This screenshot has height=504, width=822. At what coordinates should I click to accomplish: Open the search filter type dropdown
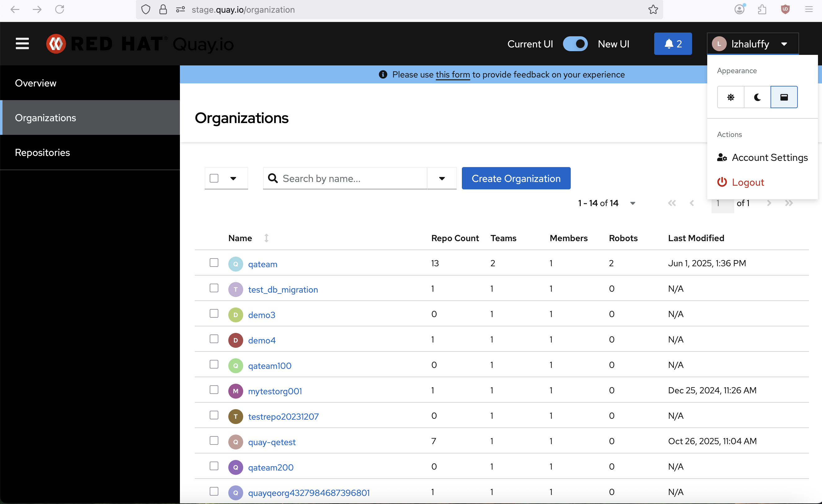click(x=442, y=178)
